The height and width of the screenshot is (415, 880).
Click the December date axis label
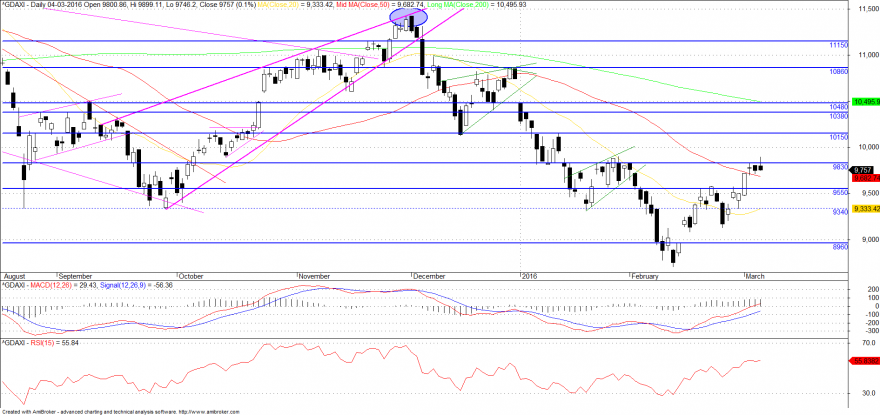[429, 276]
